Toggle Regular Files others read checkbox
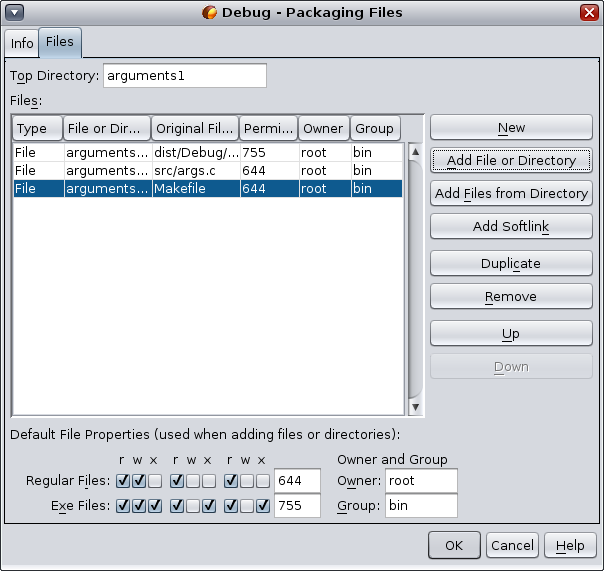Viewport: 604px width, 571px height. click(231, 481)
